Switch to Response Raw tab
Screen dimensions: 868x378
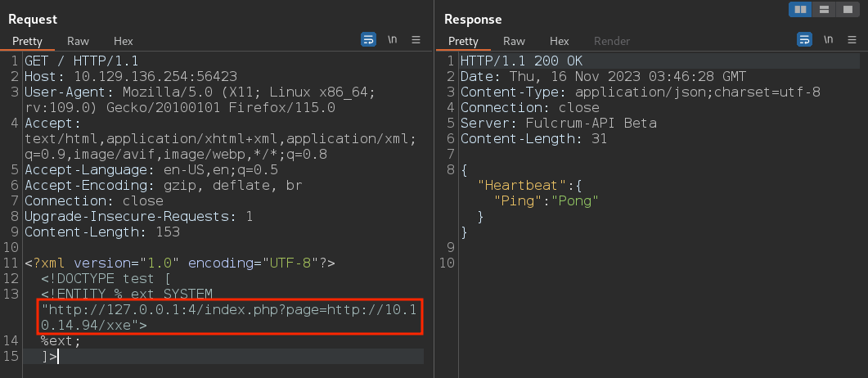515,41
